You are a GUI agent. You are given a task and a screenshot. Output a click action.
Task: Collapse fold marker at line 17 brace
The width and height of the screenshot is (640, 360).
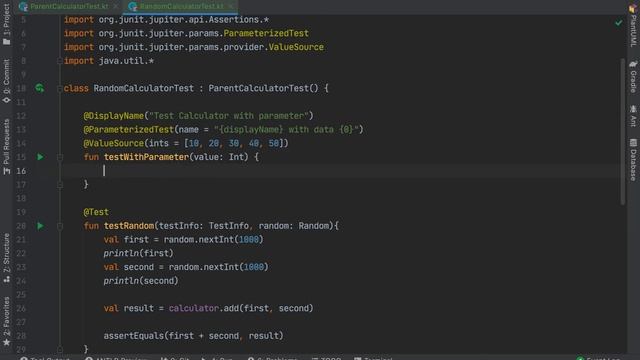coord(60,184)
